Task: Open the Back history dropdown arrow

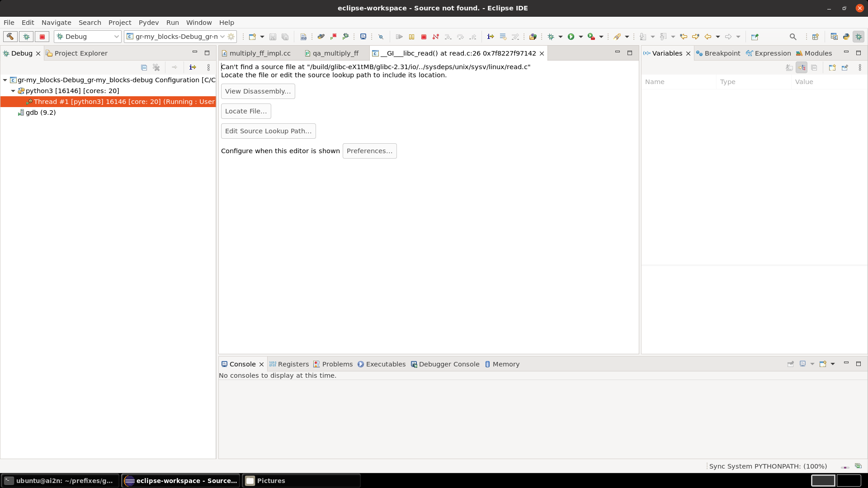Action: coord(718,37)
